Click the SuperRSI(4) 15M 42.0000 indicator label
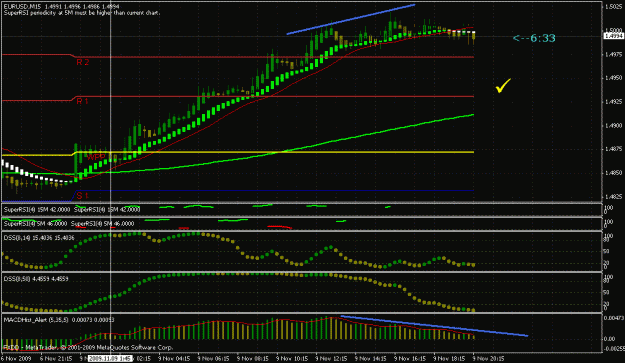This screenshot has height=363, width=625. tap(37, 210)
